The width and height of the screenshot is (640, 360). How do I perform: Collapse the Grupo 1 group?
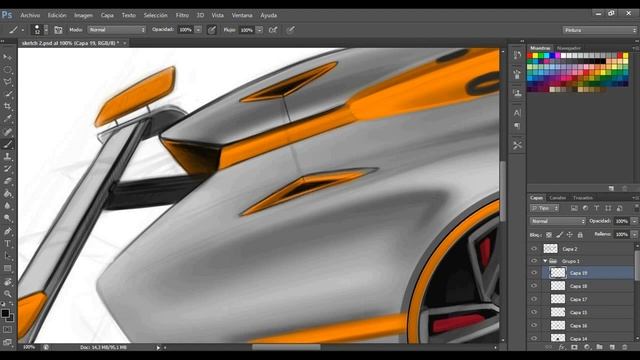coord(545,261)
